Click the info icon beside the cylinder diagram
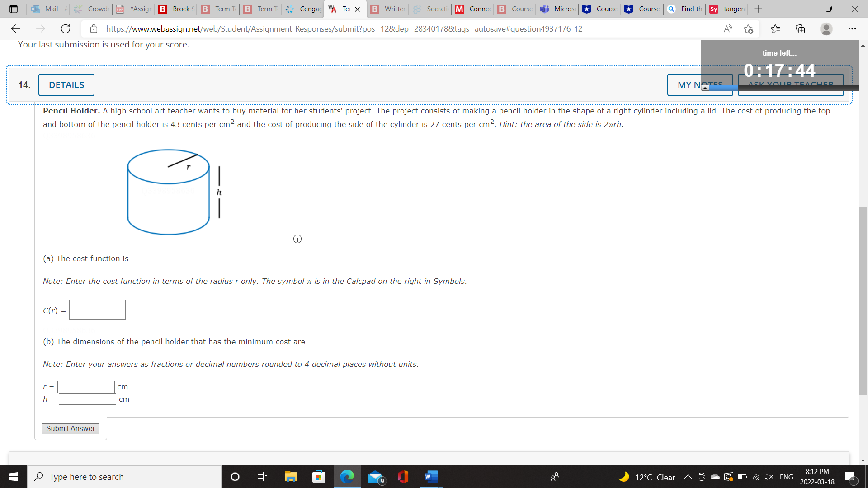 click(x=297, y=239)
